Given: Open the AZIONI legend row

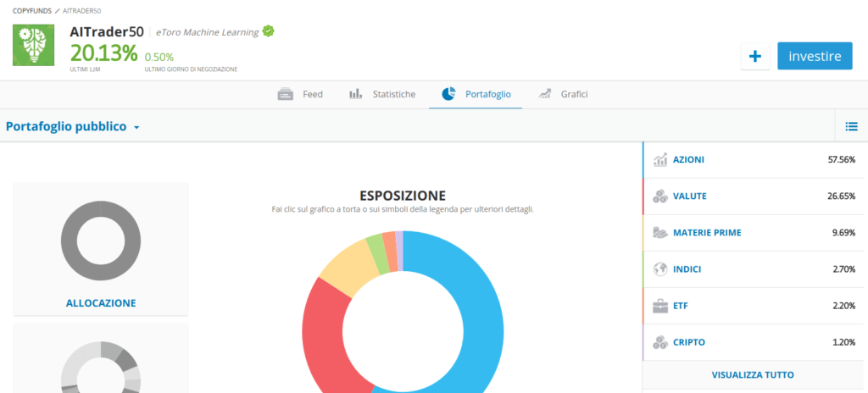Looking at the screenshot, I should [753, 160].
